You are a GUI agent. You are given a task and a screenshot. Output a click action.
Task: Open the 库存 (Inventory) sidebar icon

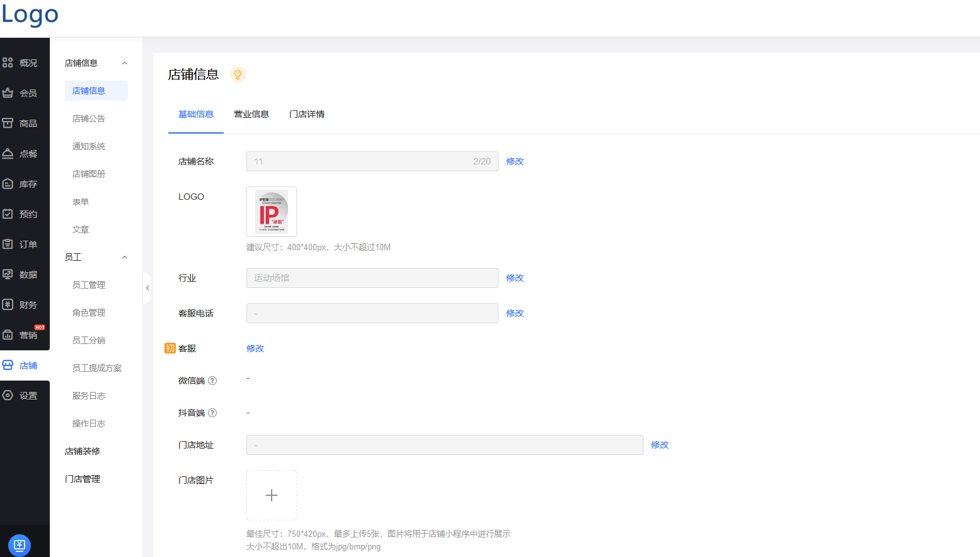[x=25, y=183]
